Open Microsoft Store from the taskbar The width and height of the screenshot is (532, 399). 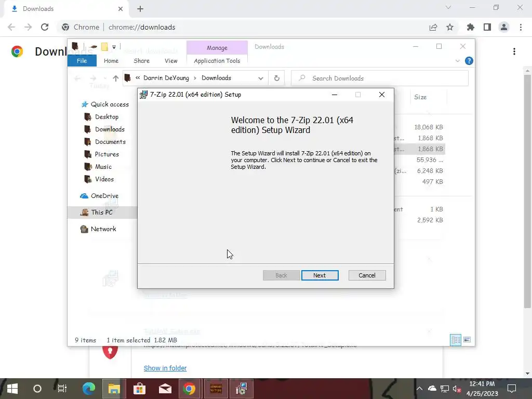pyautogui.click(x=139, y=389)
